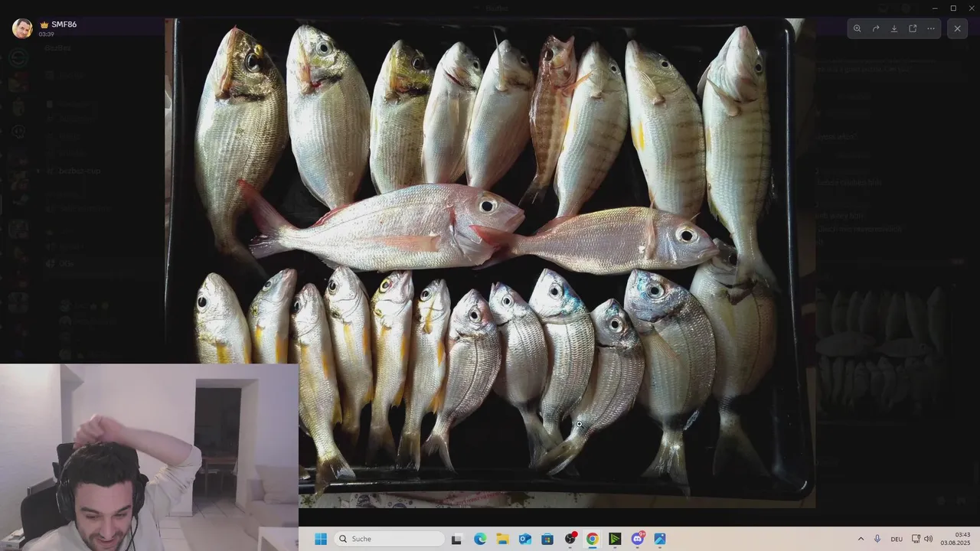980x551 pixels.
Task: Open Outlook from the taskbar
Action: coord(525,539)
